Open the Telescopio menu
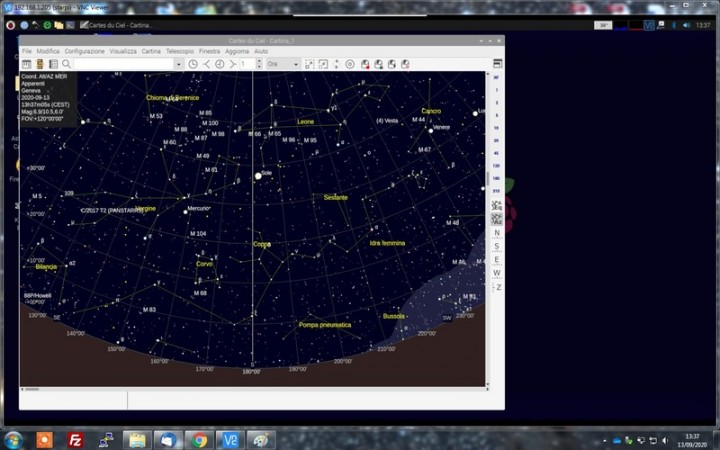The height and width of the screenshot is (450, 720). tap(180, 50)
